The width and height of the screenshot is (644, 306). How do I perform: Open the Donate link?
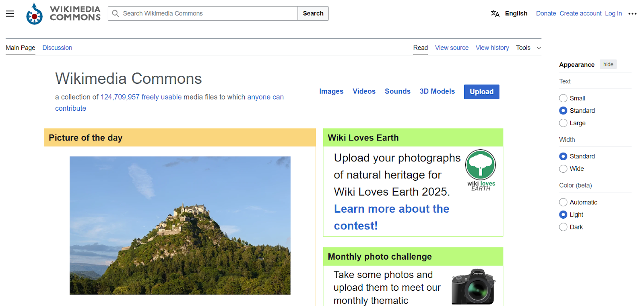(546, 13)
